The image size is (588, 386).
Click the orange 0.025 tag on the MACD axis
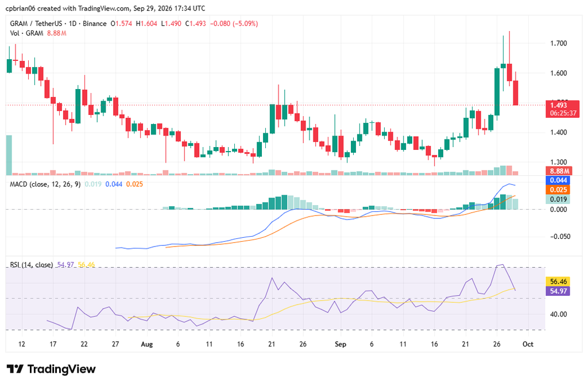[558, 190]
